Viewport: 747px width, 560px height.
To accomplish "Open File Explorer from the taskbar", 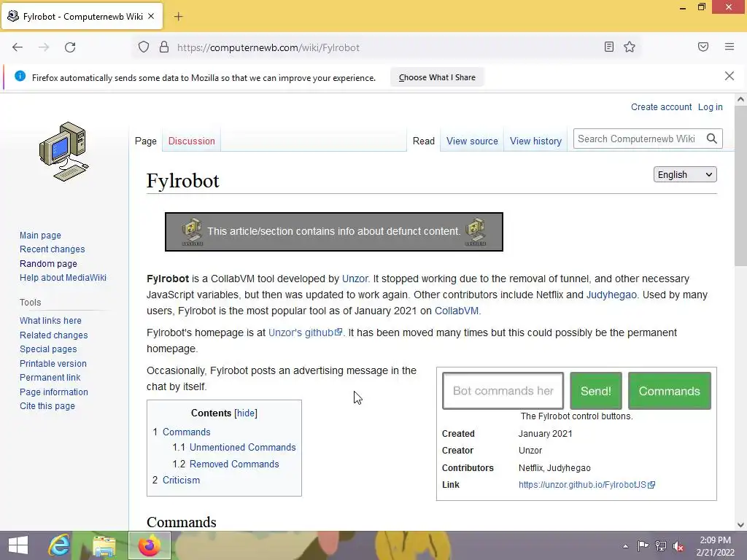I will [104, 545].
